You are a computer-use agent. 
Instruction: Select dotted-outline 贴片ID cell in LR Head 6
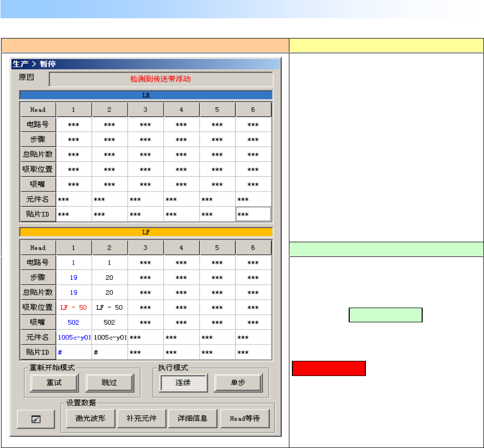click(x=253, y=214)
